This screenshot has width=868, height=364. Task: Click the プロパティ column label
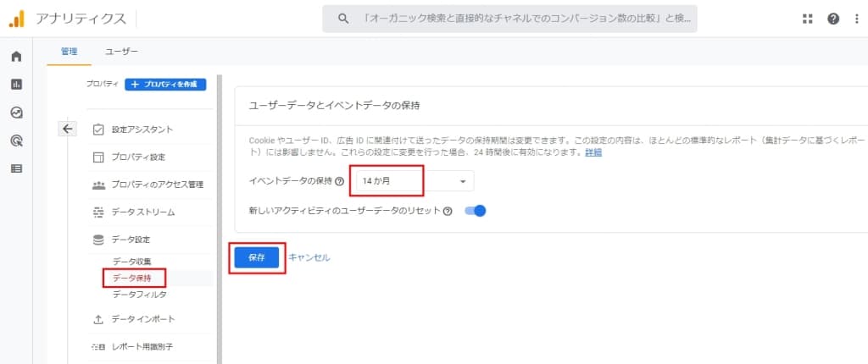pos(103,85)
